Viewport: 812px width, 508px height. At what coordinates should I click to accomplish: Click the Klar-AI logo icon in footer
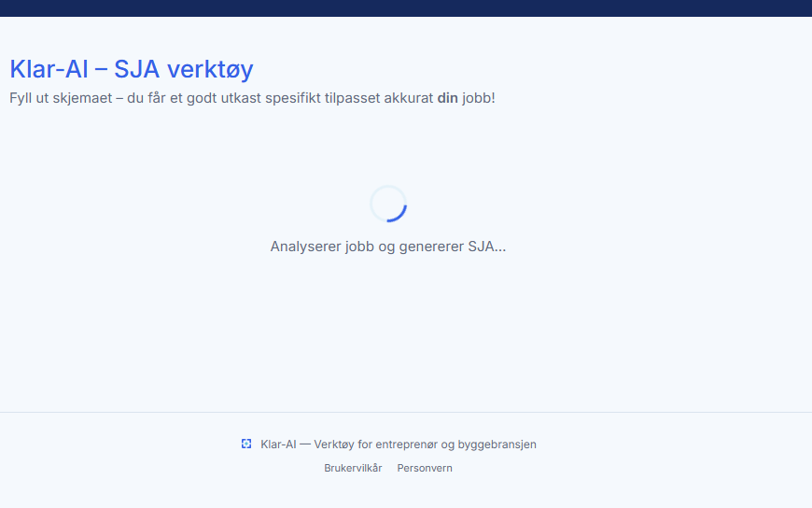pos(246,444)
